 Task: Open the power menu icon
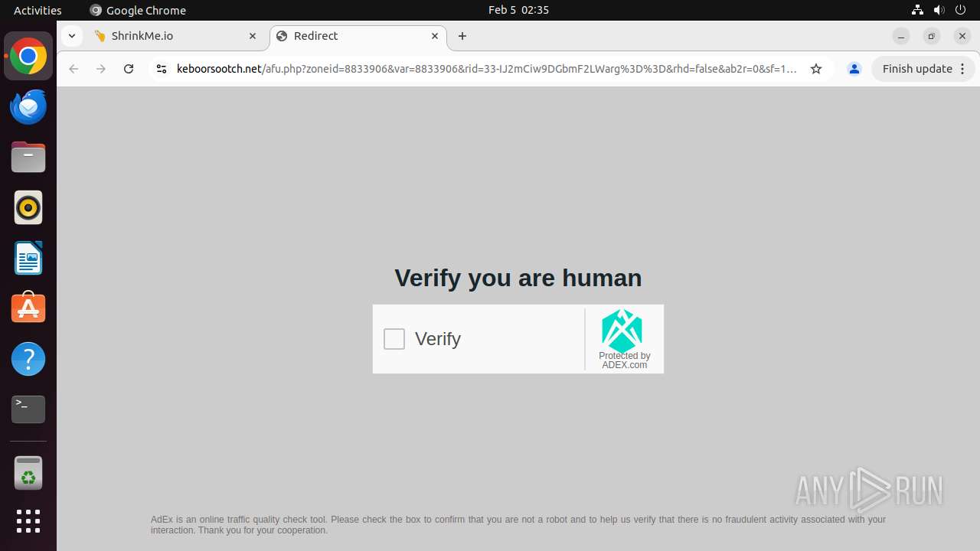click(x=960, y=10)
